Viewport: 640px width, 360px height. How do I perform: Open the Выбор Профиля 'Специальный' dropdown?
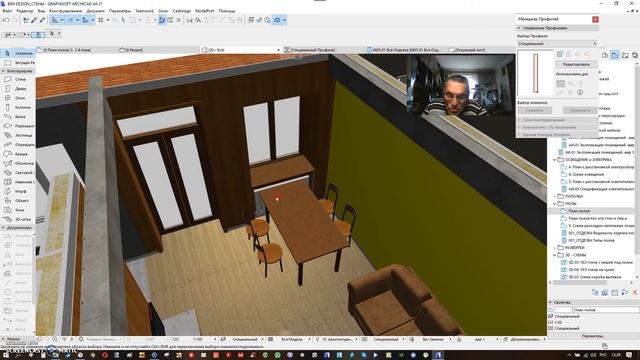coord(557,43)
